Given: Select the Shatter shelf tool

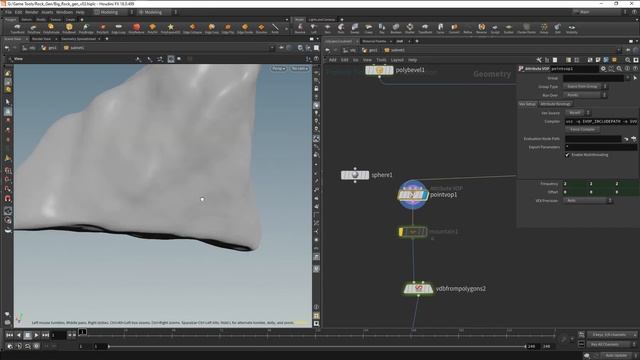Looking at the screenshot, I should (410, 28).
